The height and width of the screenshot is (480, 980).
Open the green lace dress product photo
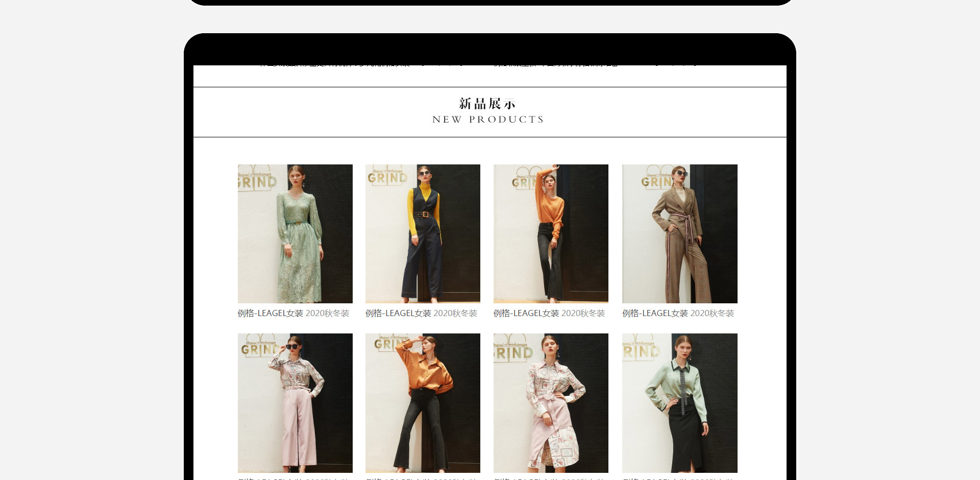295,233
